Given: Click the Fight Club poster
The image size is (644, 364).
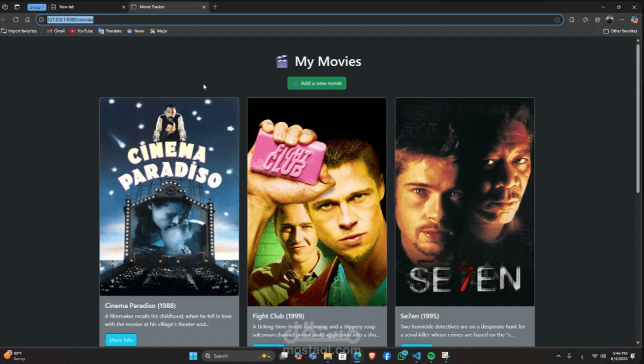Looking at the screenshot, I should click(x=317, y=202).
